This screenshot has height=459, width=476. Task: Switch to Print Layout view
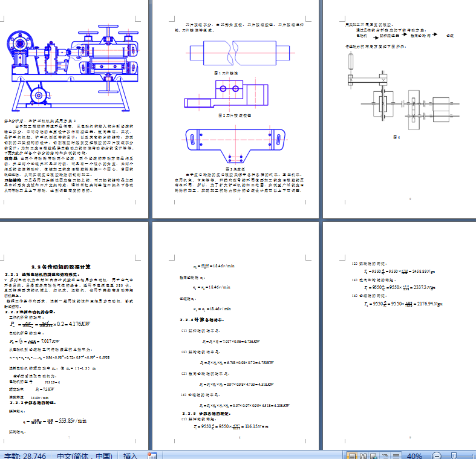click(x=352, y=455)
